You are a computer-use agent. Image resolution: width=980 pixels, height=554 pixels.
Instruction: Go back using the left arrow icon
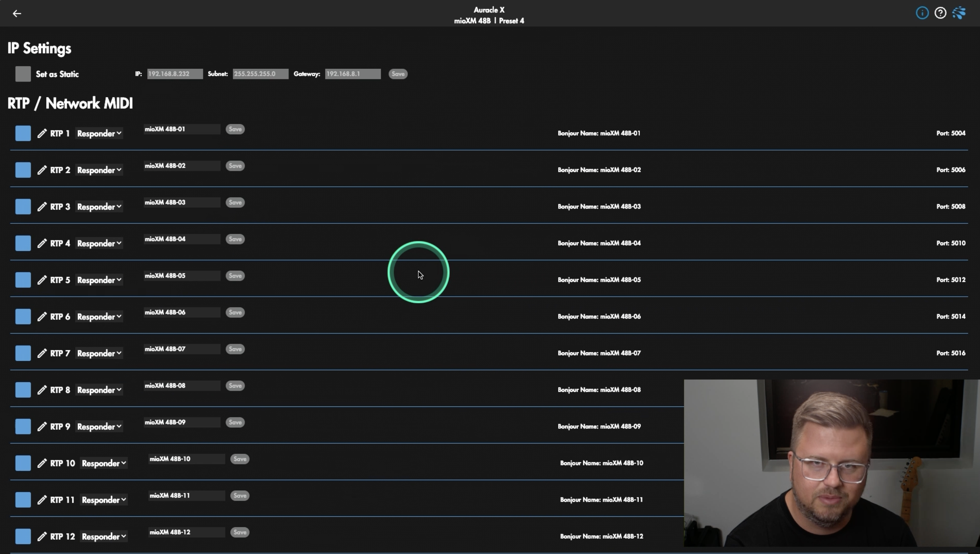(17, 14)
